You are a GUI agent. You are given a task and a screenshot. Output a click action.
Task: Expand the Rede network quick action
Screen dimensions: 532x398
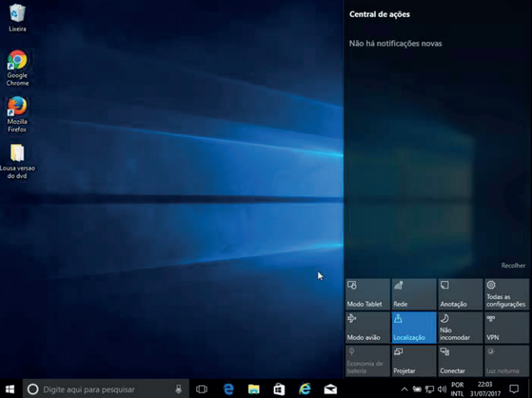point(414,294)
